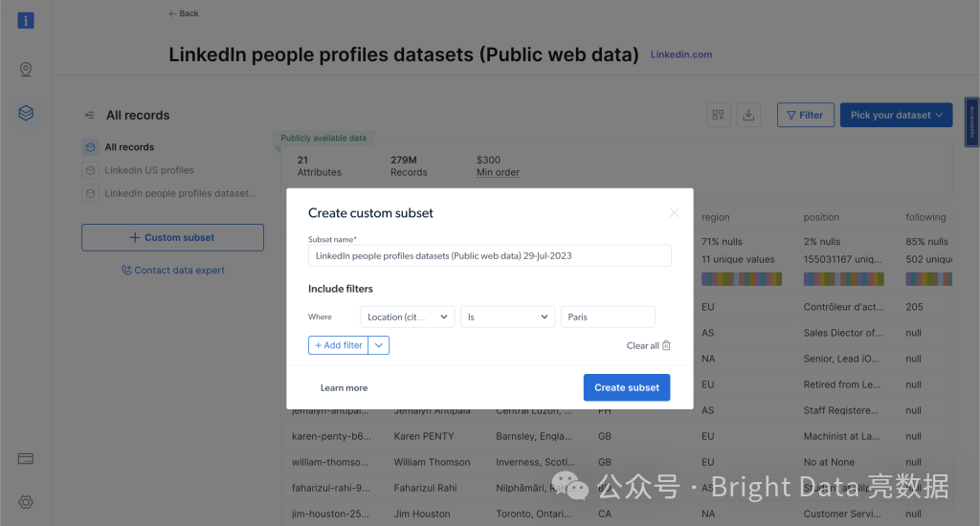Close the Create custom subset dialog
Screen dimensions: 980x526
(x=674, y=212)
